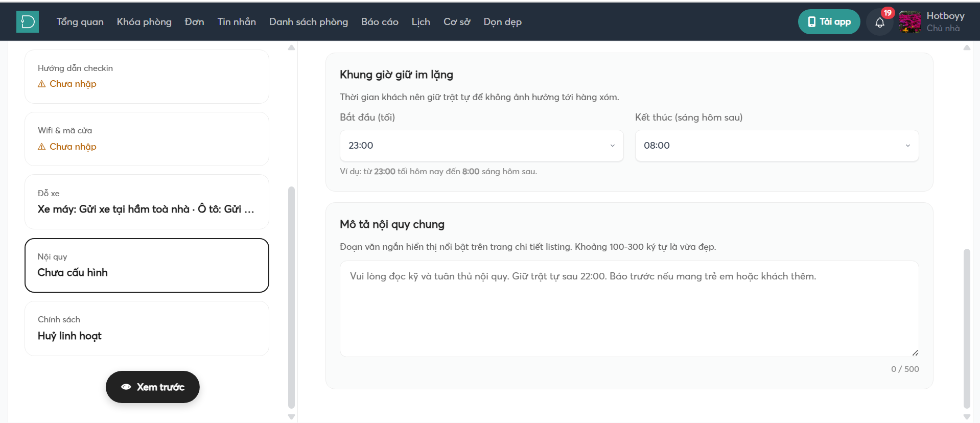Click the right panel scrollbar thumb
980x423 pixels.
(967, 328)
